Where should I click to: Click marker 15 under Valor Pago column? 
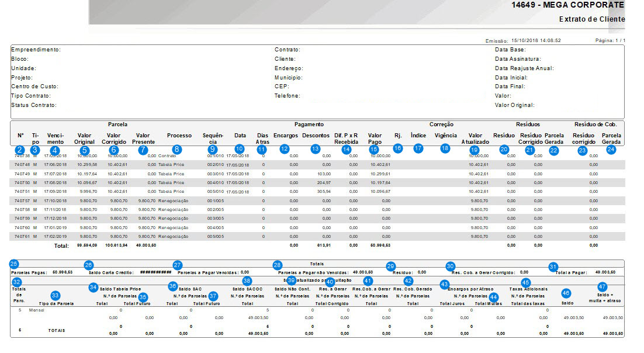374,150
